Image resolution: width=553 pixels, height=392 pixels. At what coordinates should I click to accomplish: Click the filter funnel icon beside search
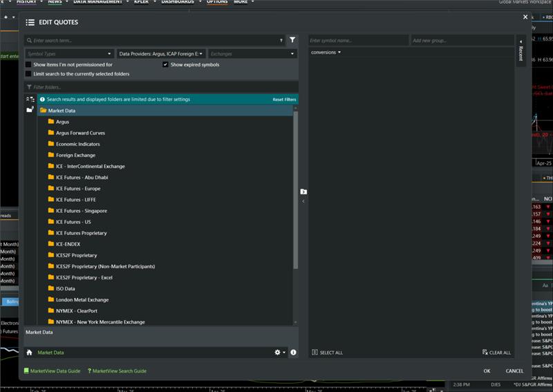pos(292,40)
